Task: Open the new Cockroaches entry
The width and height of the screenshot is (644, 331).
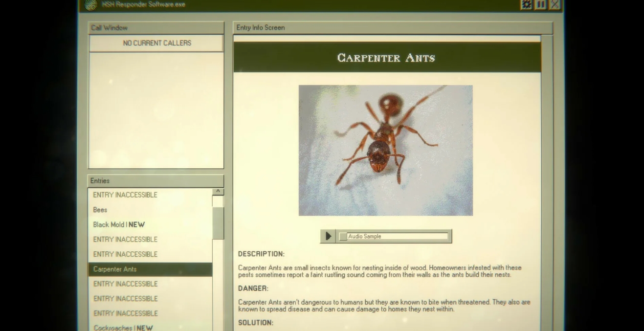Action: (x=123, y=328)
